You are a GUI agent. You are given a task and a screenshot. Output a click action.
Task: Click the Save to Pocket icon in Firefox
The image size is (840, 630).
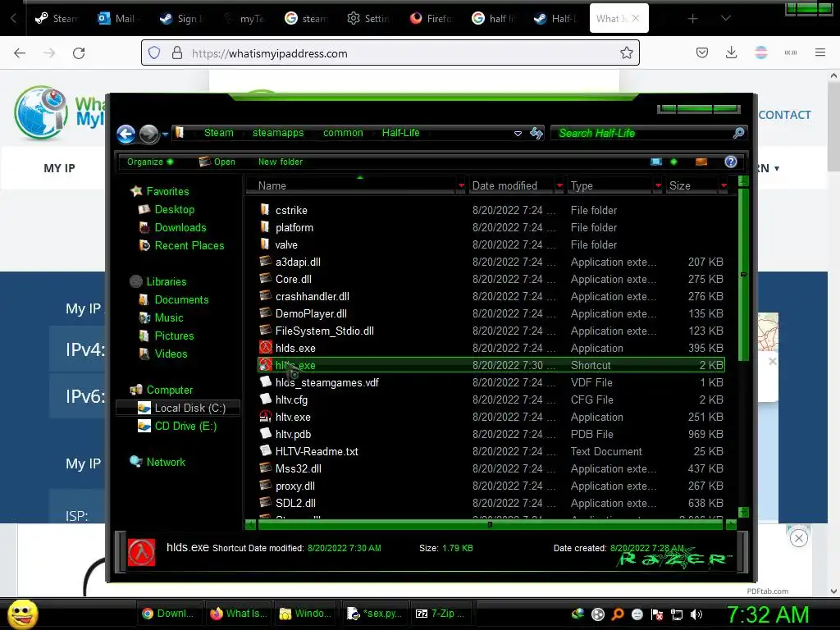tap(702, 52)
